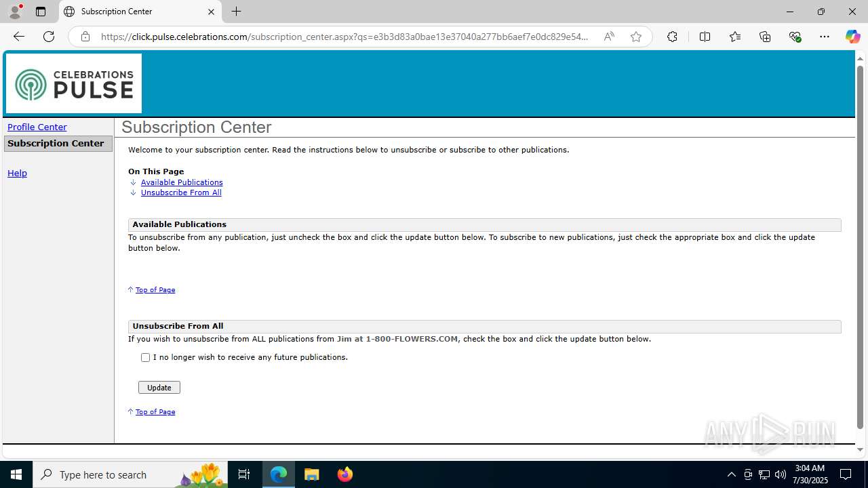Open the Favorites list icon

pyautogui.click(x=735, y=37)
